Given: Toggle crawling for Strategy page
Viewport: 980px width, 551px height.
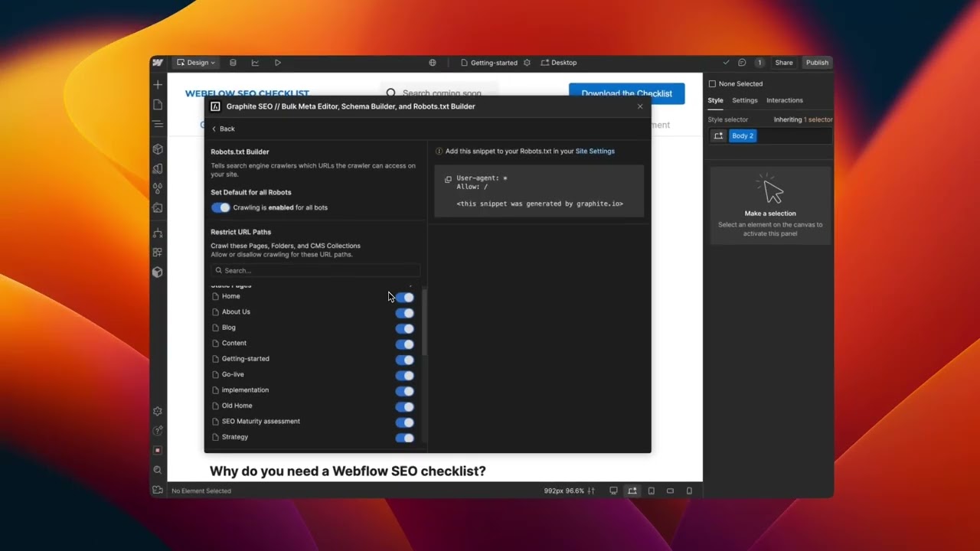Looking at the screenshot, I should pyautogui.click(x=404, y=438).
